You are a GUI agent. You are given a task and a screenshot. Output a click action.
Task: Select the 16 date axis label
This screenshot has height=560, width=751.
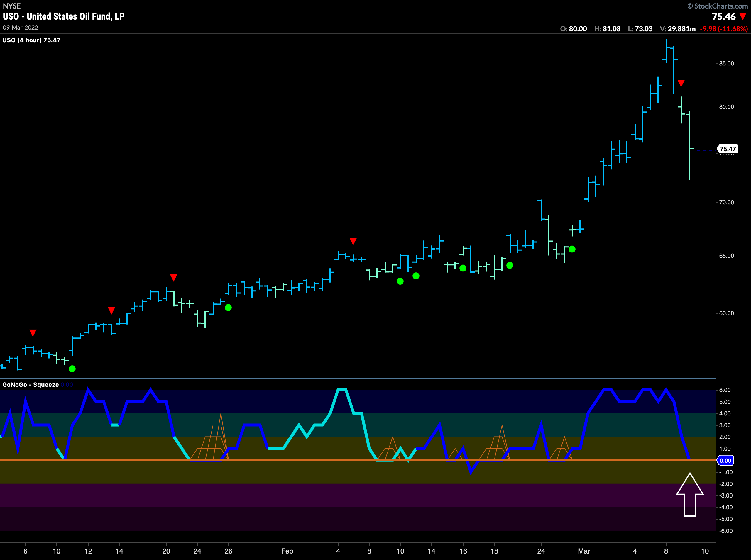click(463, 551)
